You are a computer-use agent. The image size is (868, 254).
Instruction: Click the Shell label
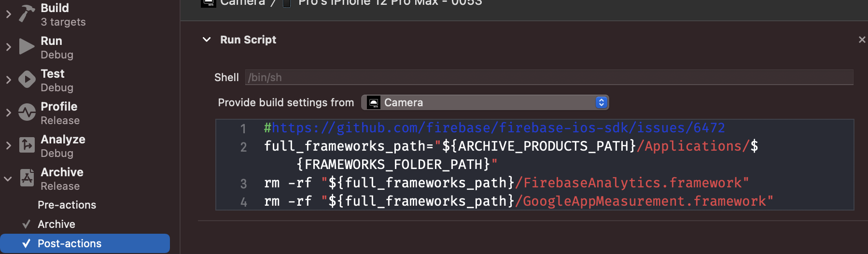coord(226,77)
